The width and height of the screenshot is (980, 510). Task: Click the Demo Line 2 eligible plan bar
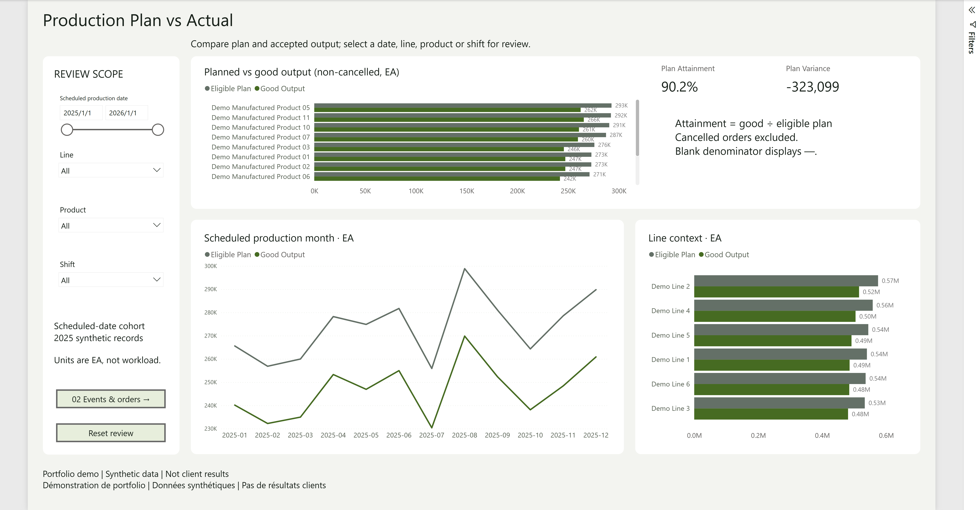pos(786,281)
